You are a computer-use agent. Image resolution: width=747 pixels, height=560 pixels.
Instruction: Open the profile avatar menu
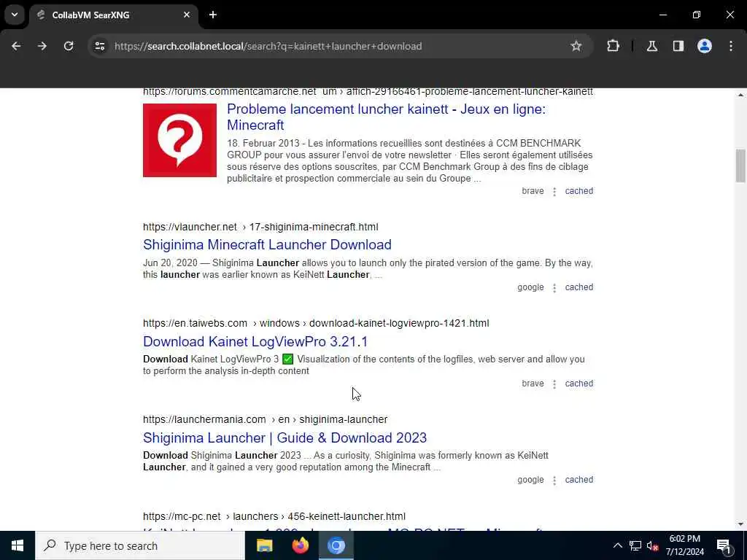(705, 46)
